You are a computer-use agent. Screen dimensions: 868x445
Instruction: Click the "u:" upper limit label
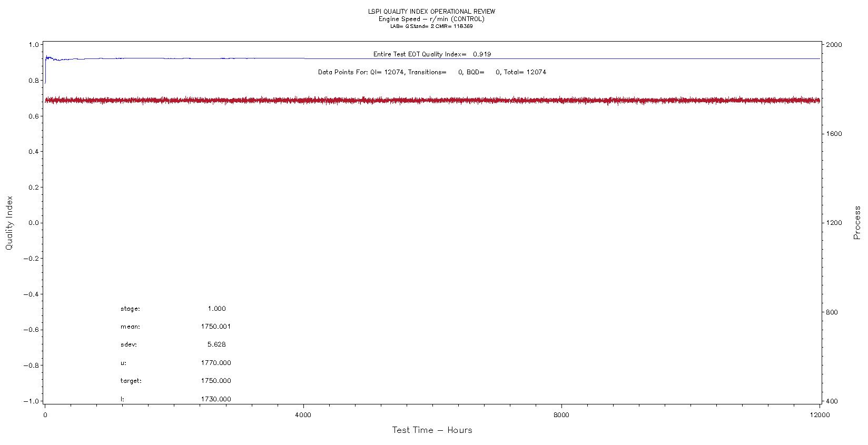tap(123, 363)
